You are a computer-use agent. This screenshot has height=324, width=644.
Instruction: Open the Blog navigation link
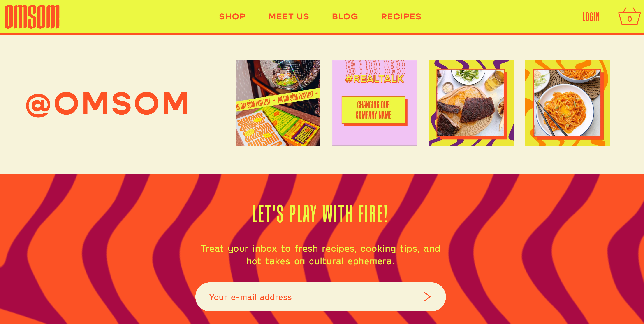[x=345, y=16]
